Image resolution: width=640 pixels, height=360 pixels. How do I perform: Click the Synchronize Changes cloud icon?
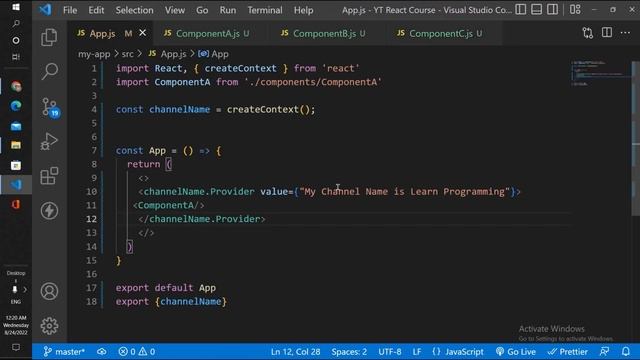tap(102, 351)
